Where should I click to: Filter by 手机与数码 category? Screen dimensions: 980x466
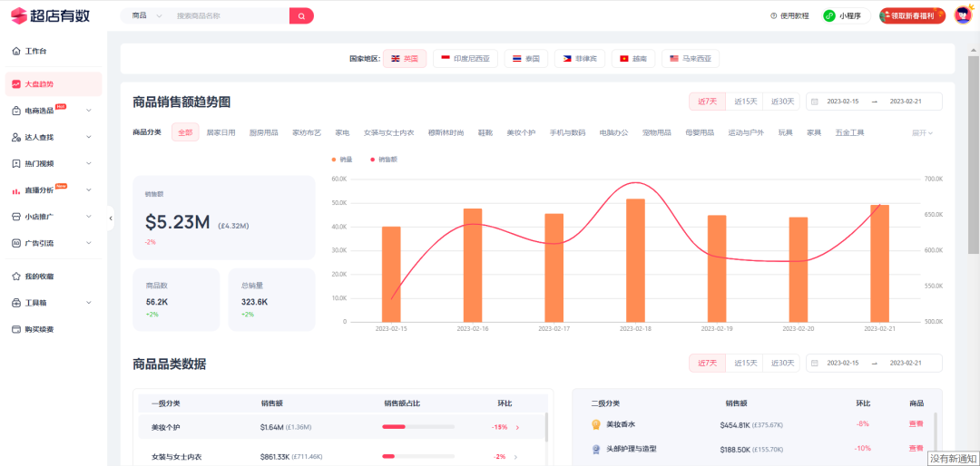[567, 132]
